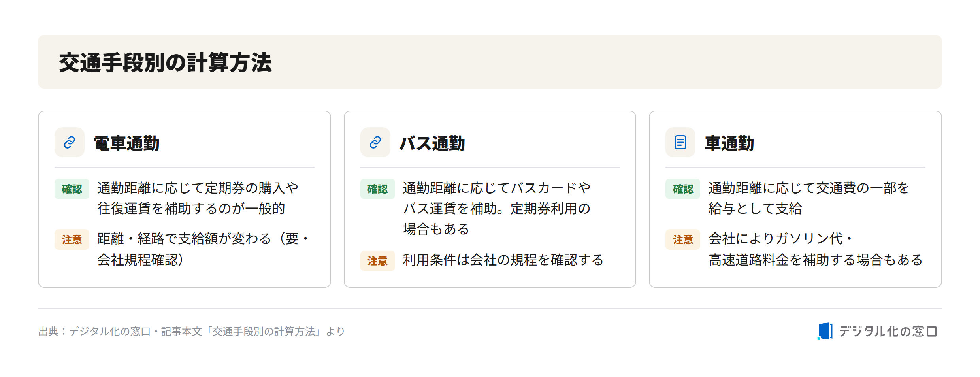Click the orange 注意 badge in 車通勤 card
980x377 pixels.
click(683, 239)
